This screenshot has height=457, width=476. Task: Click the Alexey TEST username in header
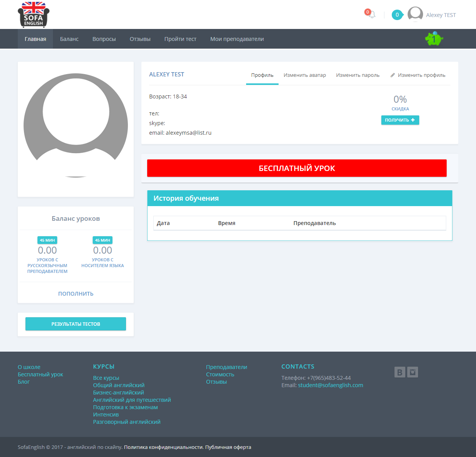coord(441,15)
